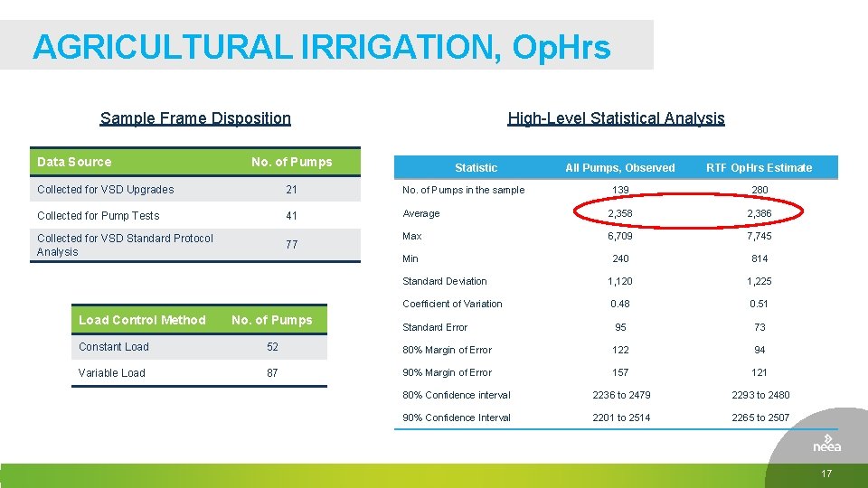Viewport: 868px width, 488px height.
Task: Click the 80% margin value 94
Action: (759, 350)
